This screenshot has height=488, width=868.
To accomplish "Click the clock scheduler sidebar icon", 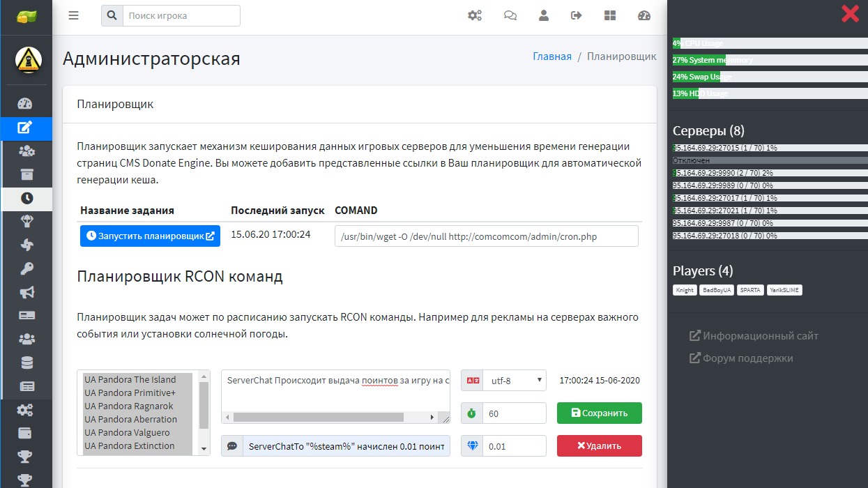I will pos(26,198).
